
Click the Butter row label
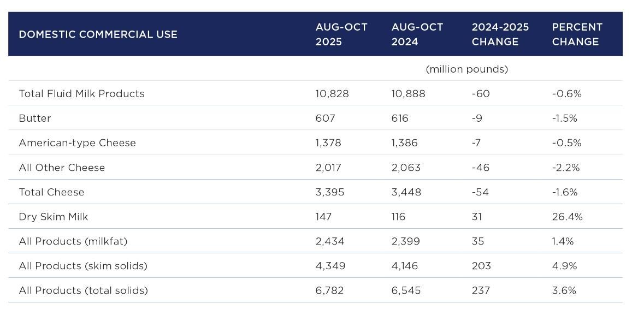tap(35, 118)
